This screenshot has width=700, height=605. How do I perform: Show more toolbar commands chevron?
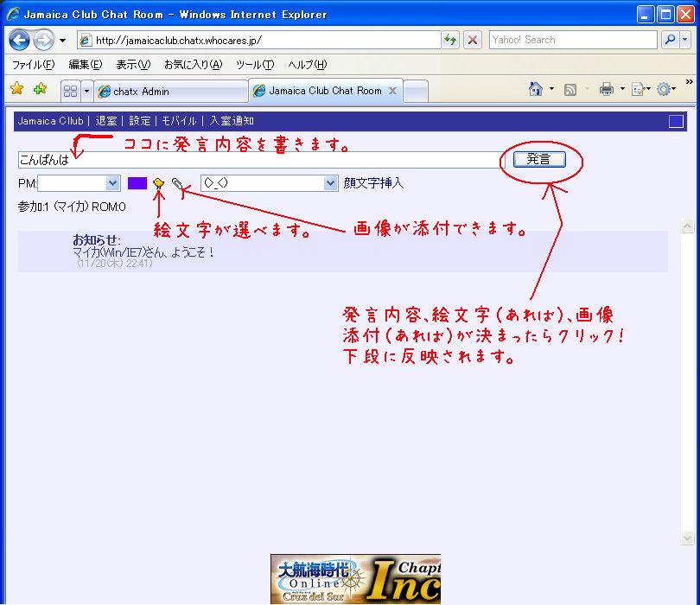(x=690, y=82)
